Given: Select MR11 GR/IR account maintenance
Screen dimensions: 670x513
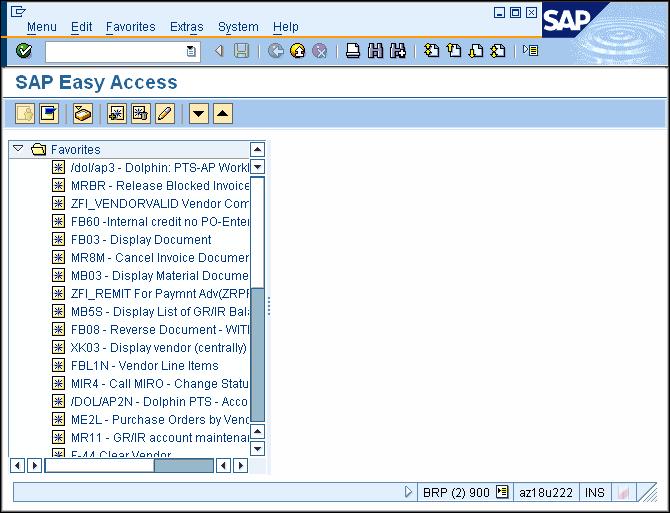Looking at the screenshot, I should (160, 437).
